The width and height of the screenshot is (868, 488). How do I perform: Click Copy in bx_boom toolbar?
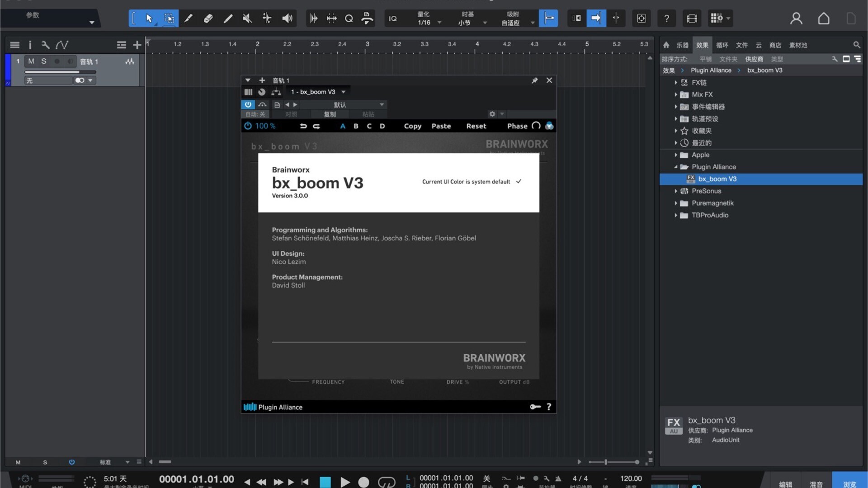pos(412,126)
